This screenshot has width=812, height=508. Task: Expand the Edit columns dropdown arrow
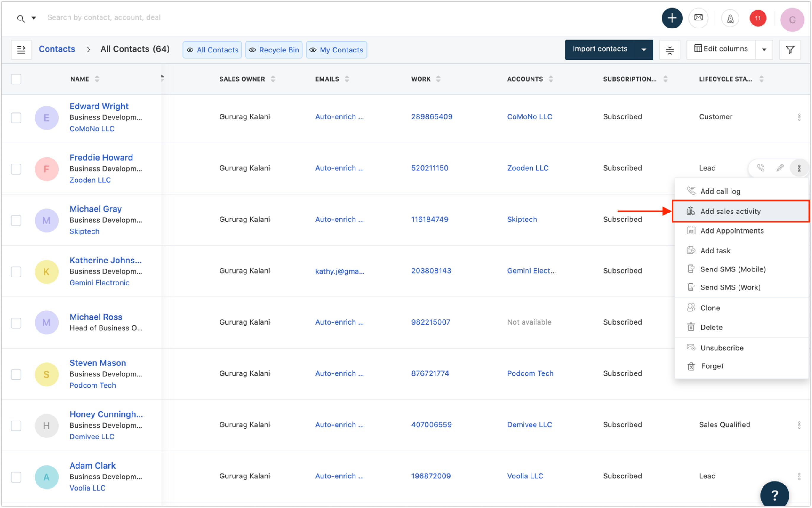coord(764,50)
